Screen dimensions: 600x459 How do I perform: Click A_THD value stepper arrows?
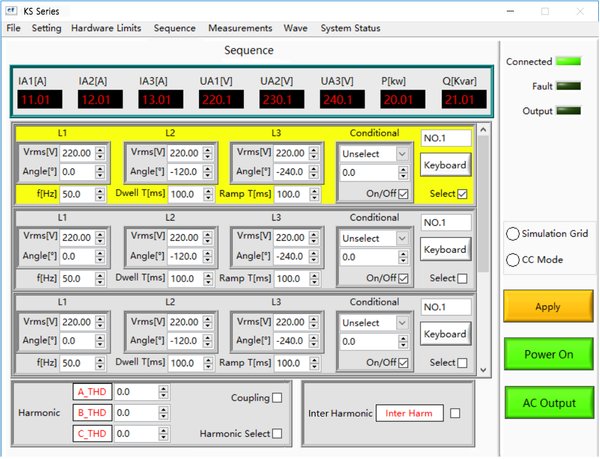[163, 392]
